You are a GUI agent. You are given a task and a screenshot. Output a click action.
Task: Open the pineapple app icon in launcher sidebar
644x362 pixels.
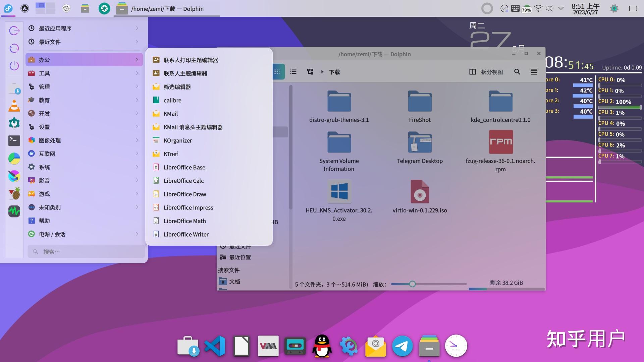pyautogui.click(x=14, y=193)
